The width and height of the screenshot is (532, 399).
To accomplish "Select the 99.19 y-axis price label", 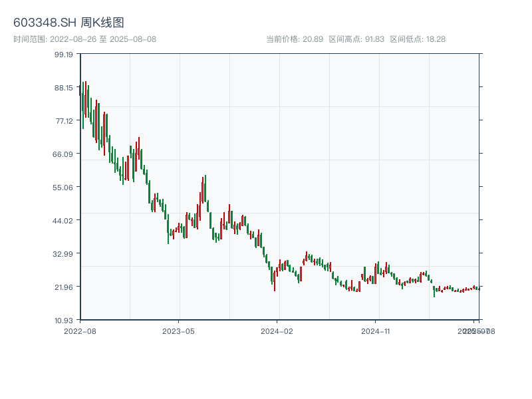I will point(65,55).
